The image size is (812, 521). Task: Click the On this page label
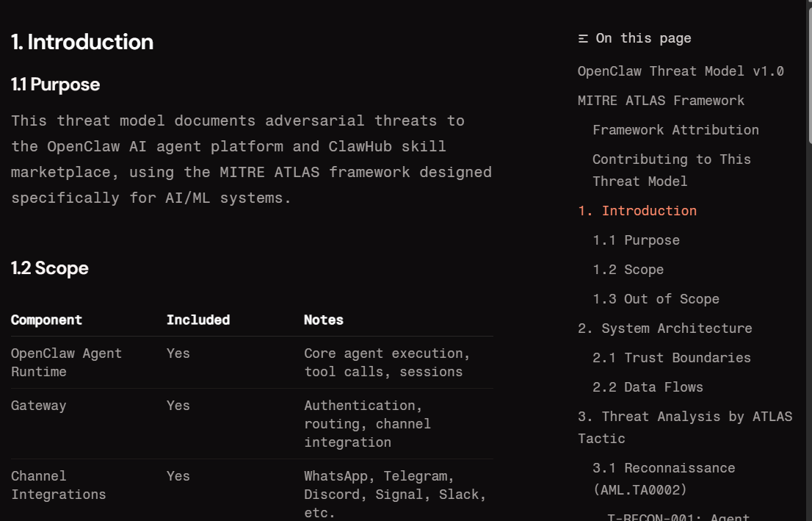pos(643,38)
